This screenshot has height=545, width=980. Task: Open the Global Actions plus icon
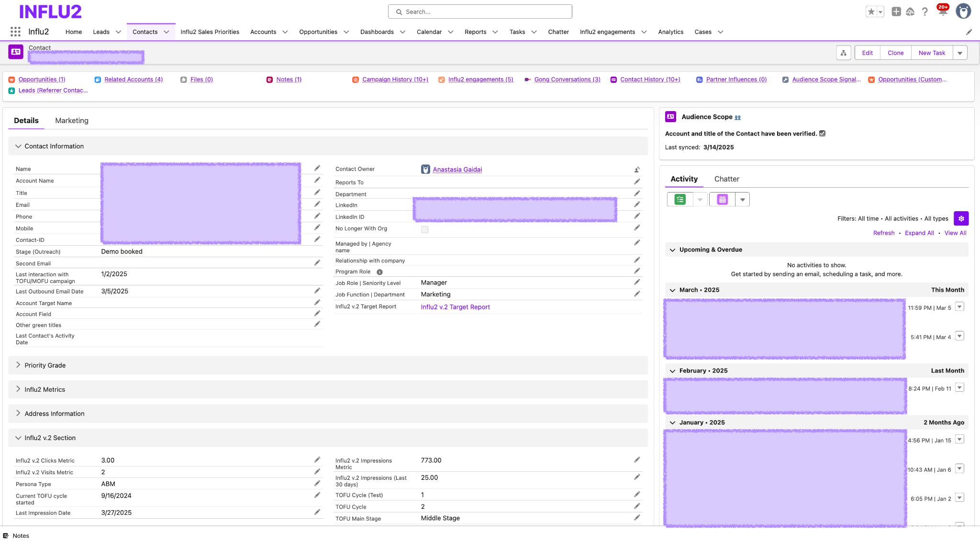[x=896, y=11]
